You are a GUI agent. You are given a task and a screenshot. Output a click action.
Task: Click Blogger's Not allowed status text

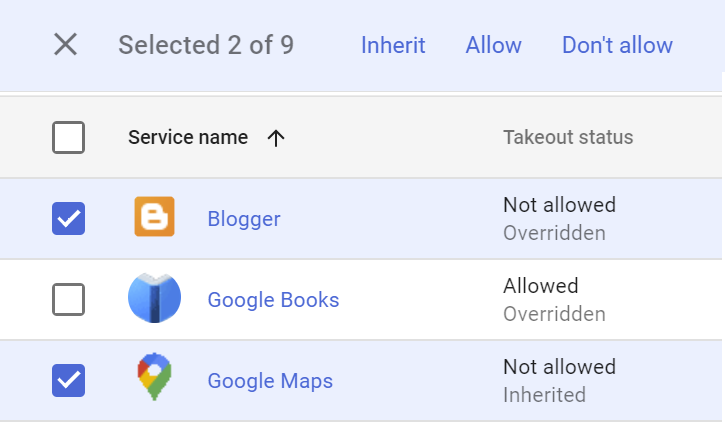point(559,205)
